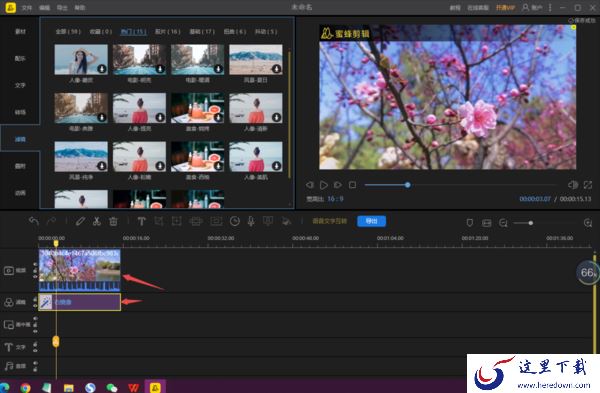This screenshot has width=600, height=393.
Task: Open the preview volume speaker icon
Action: pyautogui.click(x=573, y=185)
